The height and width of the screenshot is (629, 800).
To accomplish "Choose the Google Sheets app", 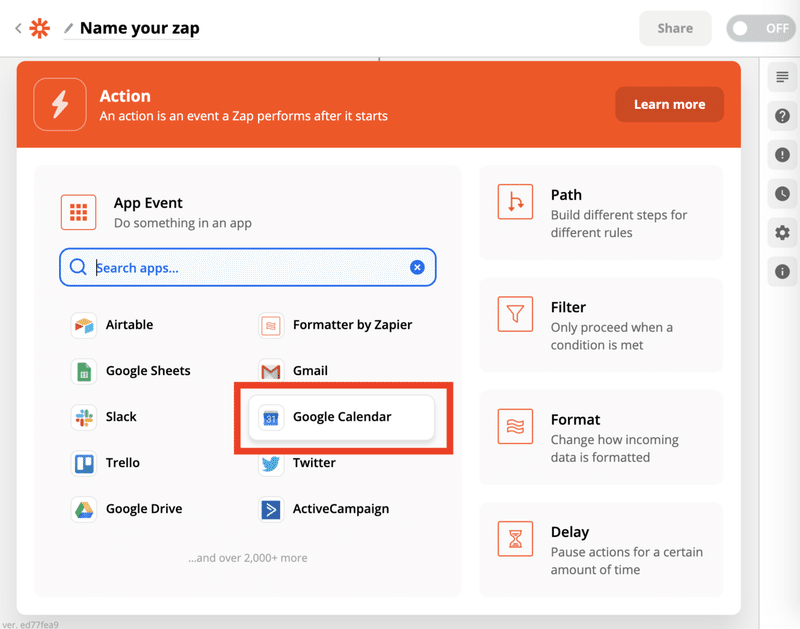I will (x=131, y=371).
